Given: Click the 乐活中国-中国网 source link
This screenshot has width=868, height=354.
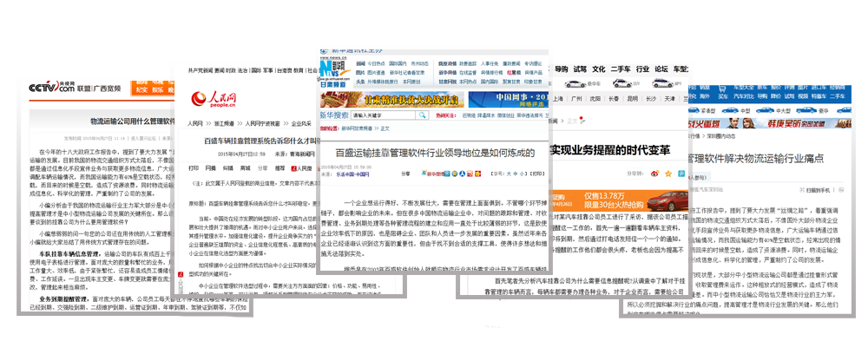Looking at the screenshot, I should point(352,174).
